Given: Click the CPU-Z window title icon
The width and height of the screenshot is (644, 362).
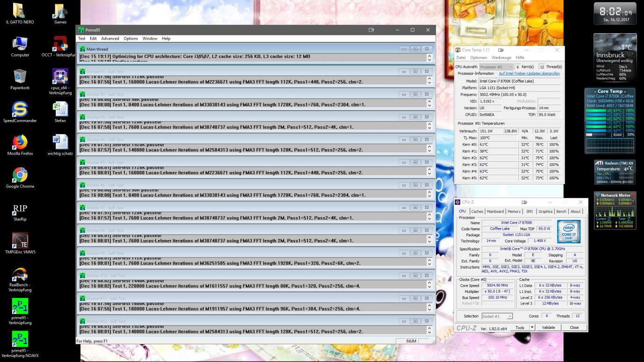Looking at the screenshot, I should point(458,202).
